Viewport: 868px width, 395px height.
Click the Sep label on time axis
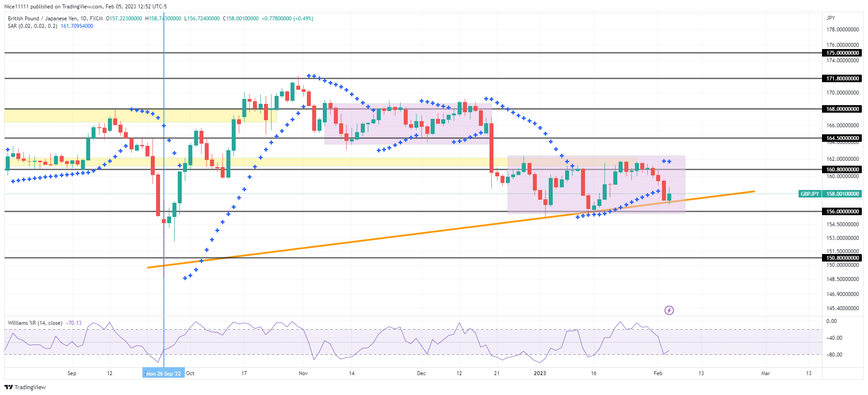point(72,373)
